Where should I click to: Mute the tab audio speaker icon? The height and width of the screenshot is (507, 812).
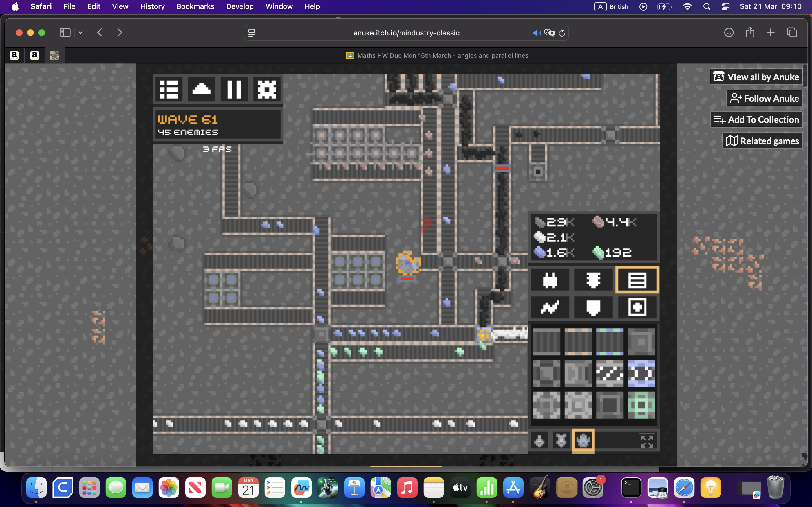tap(537, 33)
